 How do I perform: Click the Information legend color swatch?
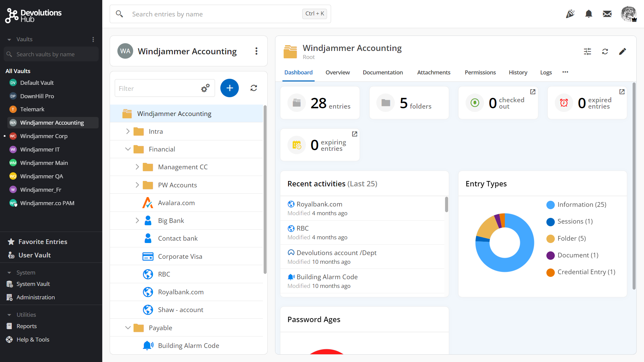(550, 205)
